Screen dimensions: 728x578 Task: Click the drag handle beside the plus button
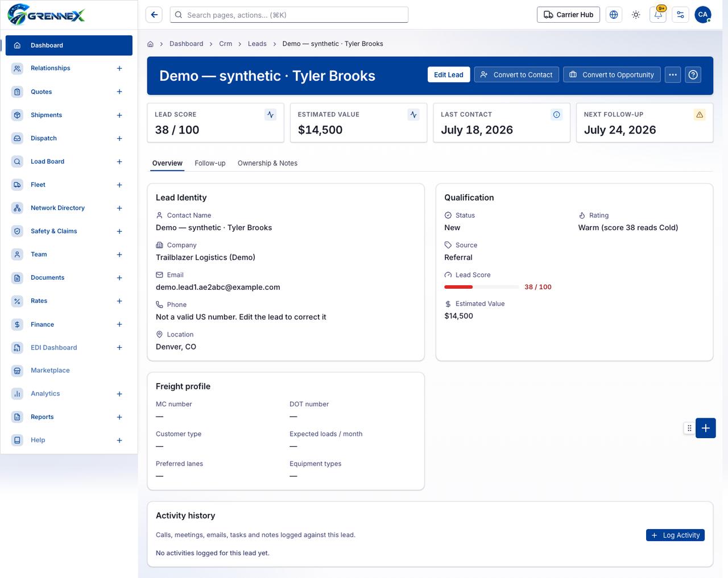[x=689, y=428]
